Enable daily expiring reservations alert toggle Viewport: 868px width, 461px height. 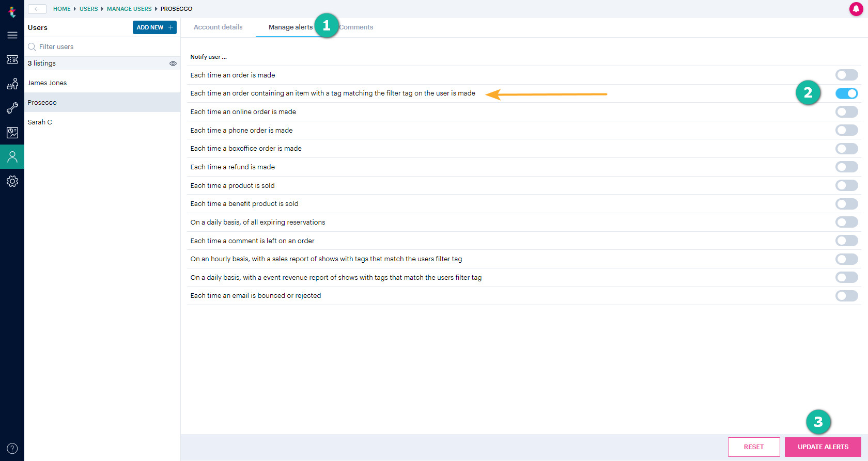click(846, 222)
